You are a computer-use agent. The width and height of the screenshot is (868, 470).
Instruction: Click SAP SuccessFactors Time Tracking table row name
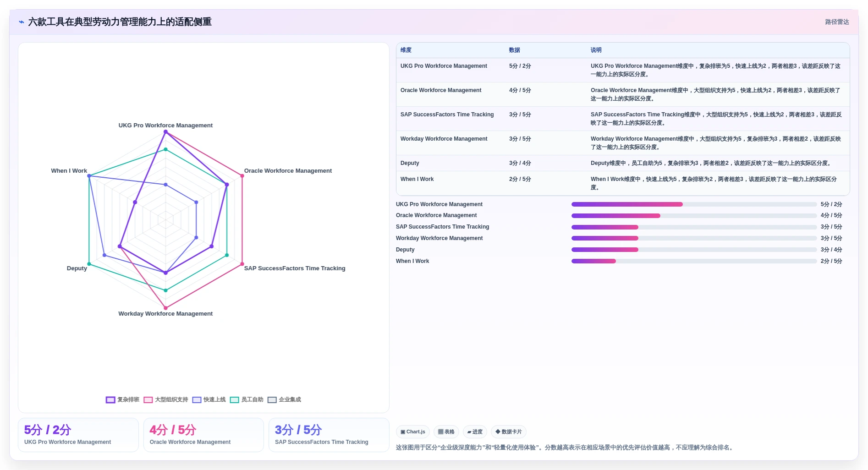[447, 115]
